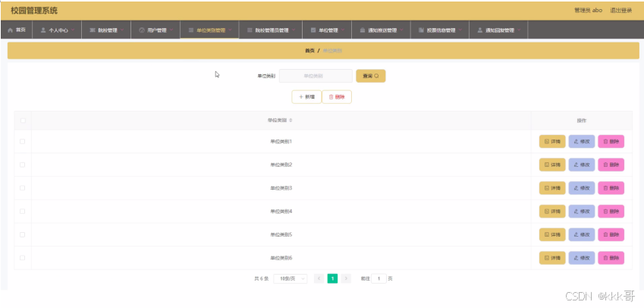Focus the 单位类别 search input field
Image resolution: width=644 pixels, height=308 pixels.
pyautogui.click(x=316, y=76)
